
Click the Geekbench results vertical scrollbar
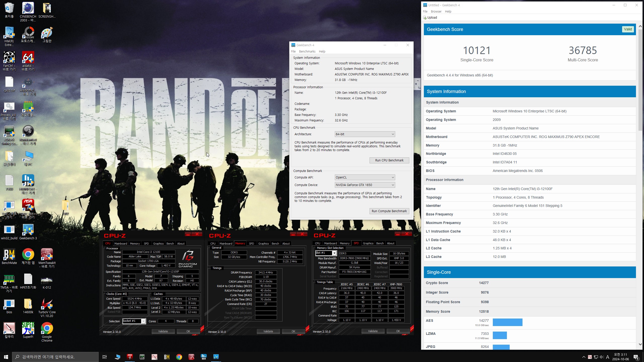640,80
